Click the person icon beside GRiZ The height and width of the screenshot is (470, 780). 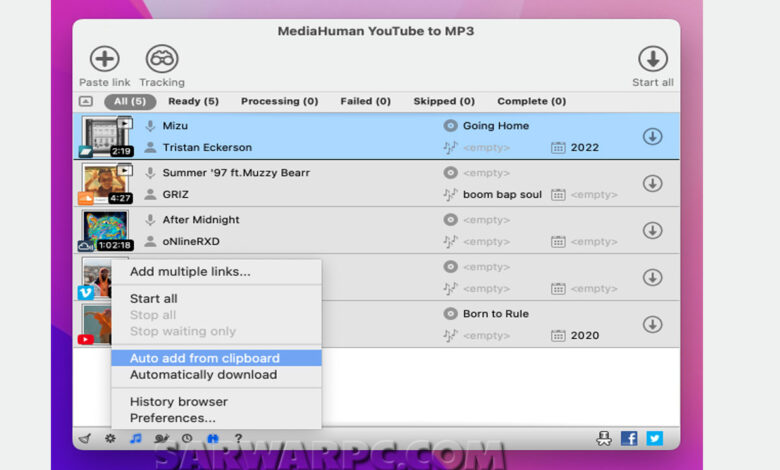pos(150,194)
